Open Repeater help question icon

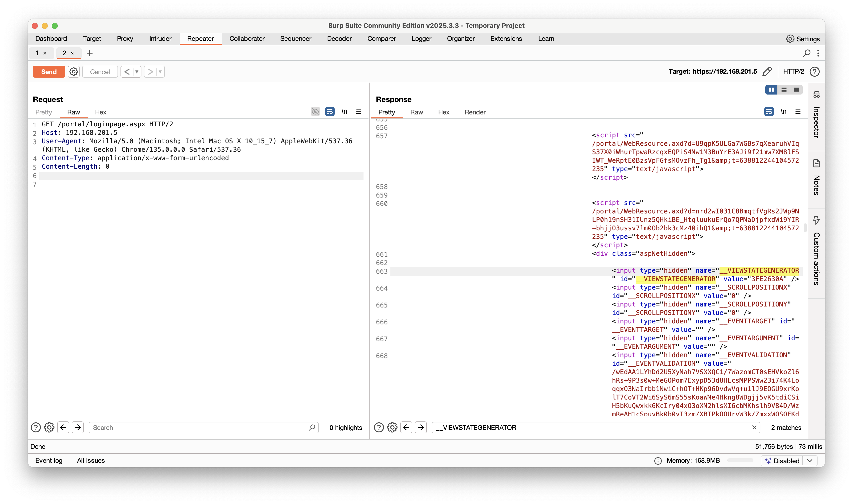tap(815, 72)
